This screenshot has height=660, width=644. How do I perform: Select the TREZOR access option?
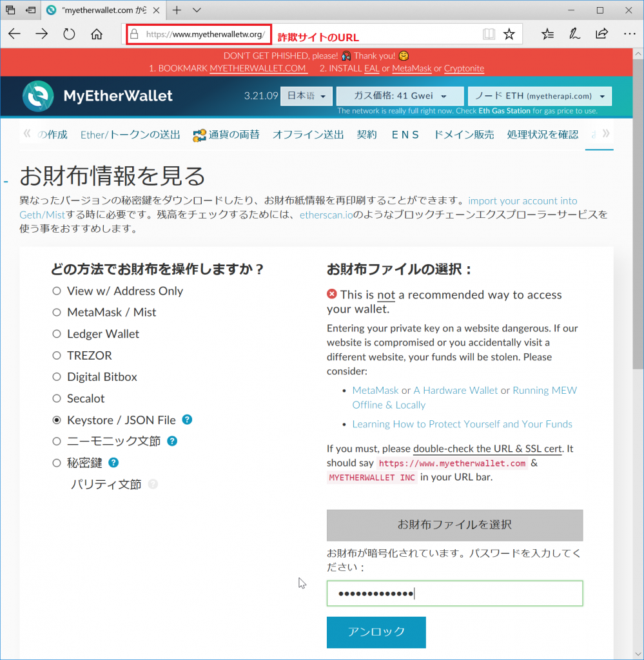pyautogui.click(x=57, y=355)
